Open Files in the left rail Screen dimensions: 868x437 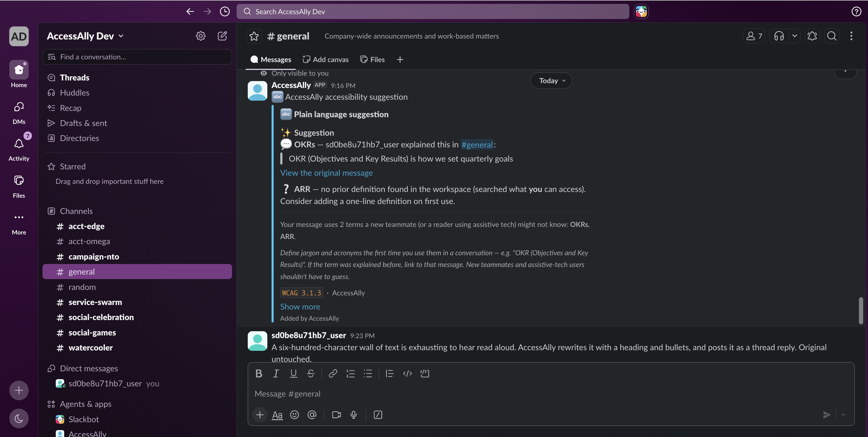(x=19, y=186)
